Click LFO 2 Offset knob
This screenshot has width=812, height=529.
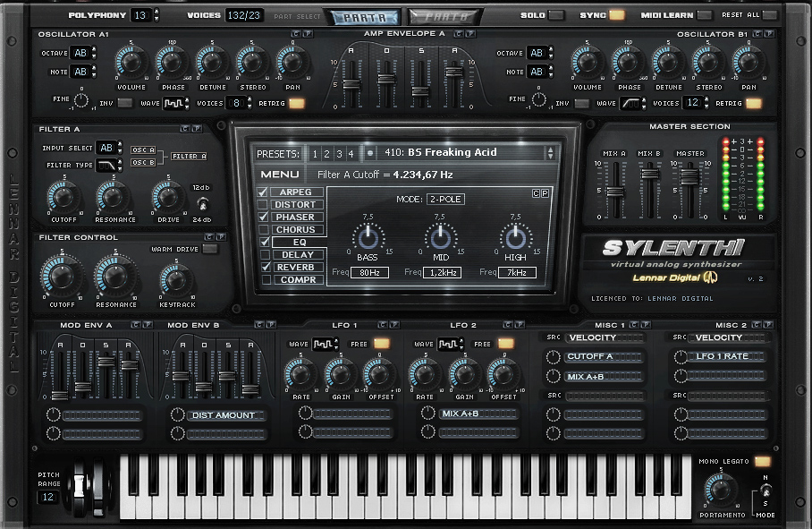point(503,374)
